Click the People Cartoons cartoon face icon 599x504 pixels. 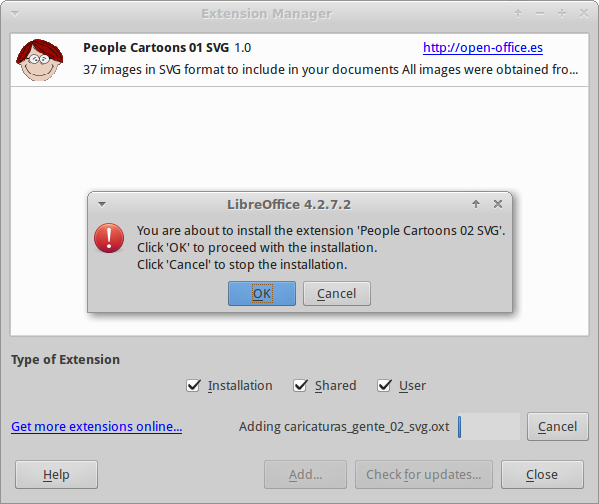(x=39, y=60)
